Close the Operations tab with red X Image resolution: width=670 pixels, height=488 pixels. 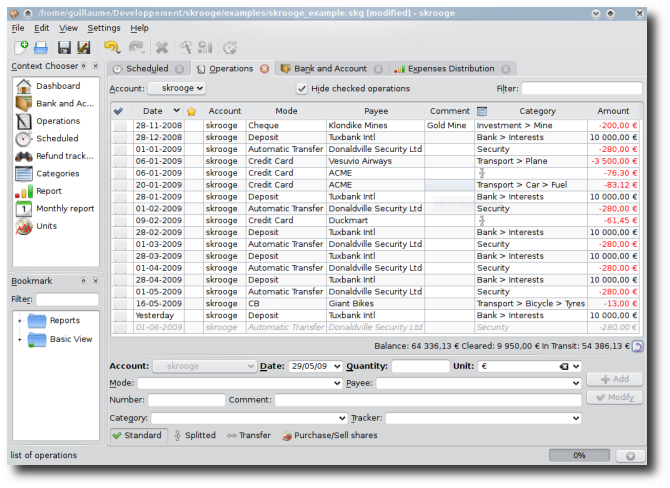pos(265,69)
